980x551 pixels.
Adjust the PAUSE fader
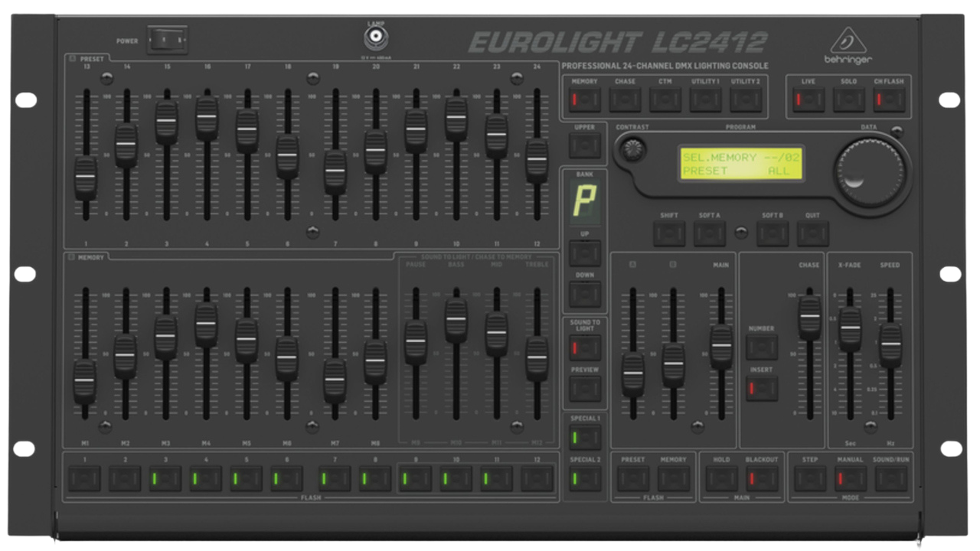click(415, 342)
